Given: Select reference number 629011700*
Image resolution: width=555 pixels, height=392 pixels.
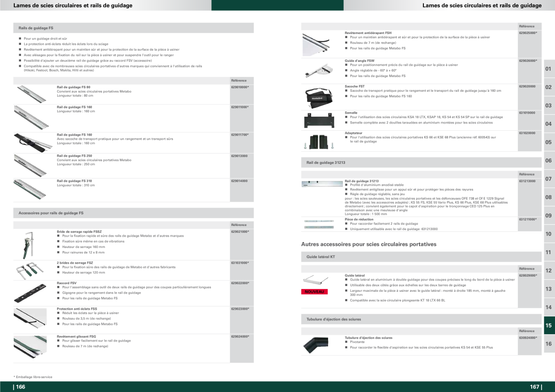Looking at the screenshot, I should click(240, 134).
